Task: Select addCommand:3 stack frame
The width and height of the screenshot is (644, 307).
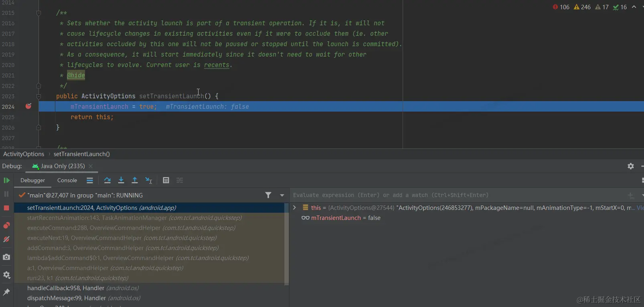Action: pos(149,248)
